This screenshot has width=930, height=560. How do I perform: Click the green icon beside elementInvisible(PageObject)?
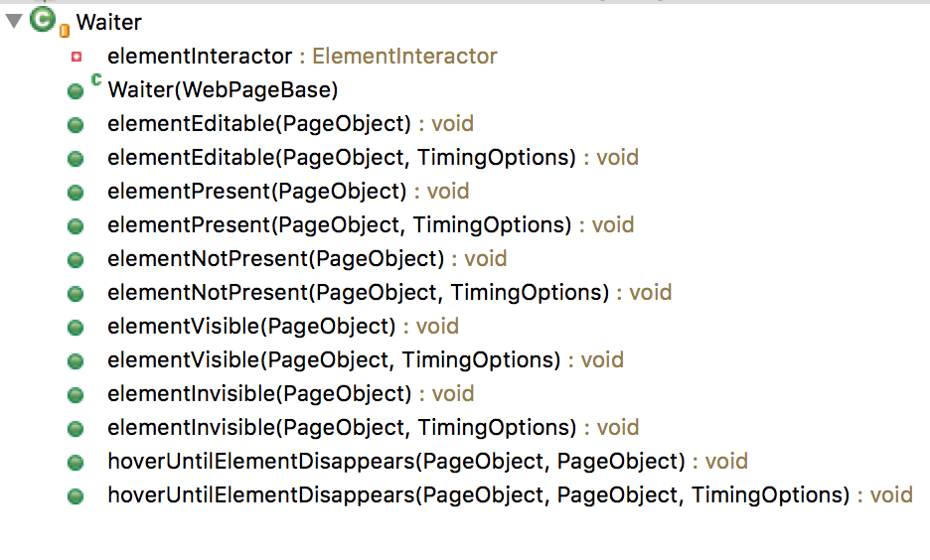(x=76, y=395)
